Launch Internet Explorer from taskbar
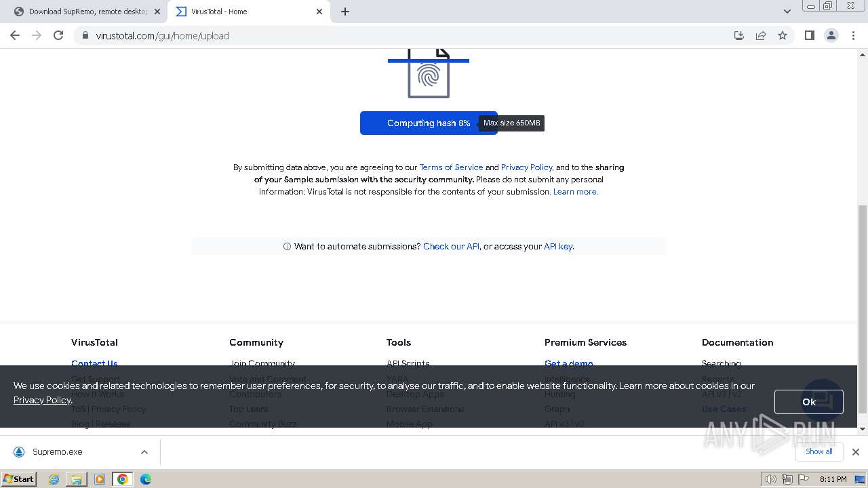The height and width of the screenshot is (488, 868). coord(54,479)
